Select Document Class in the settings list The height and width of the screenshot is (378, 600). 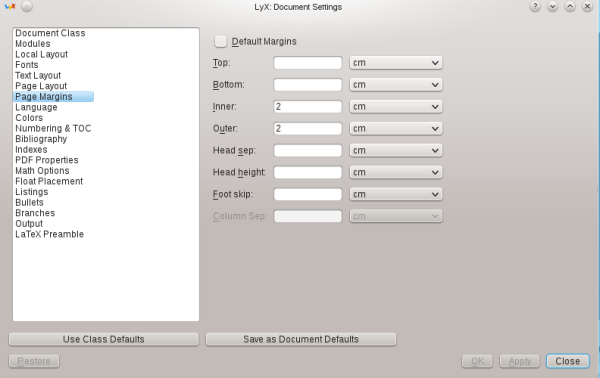pyautogui.click(x=50, y=33)
